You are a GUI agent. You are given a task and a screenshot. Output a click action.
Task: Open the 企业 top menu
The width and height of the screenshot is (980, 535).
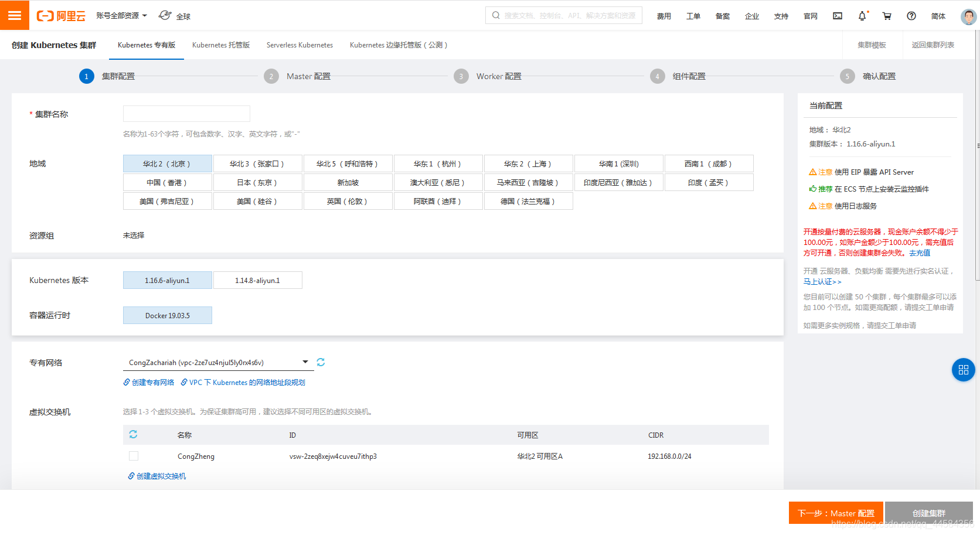(752, 16)
